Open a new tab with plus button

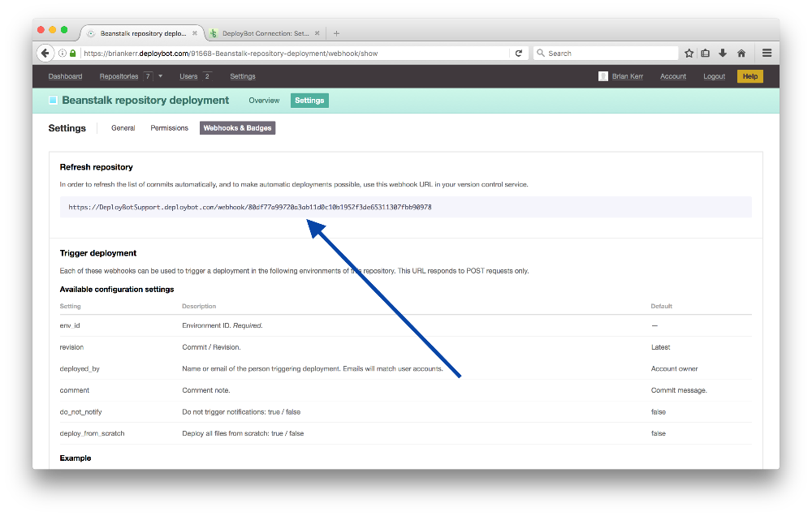tap(337, 33)
